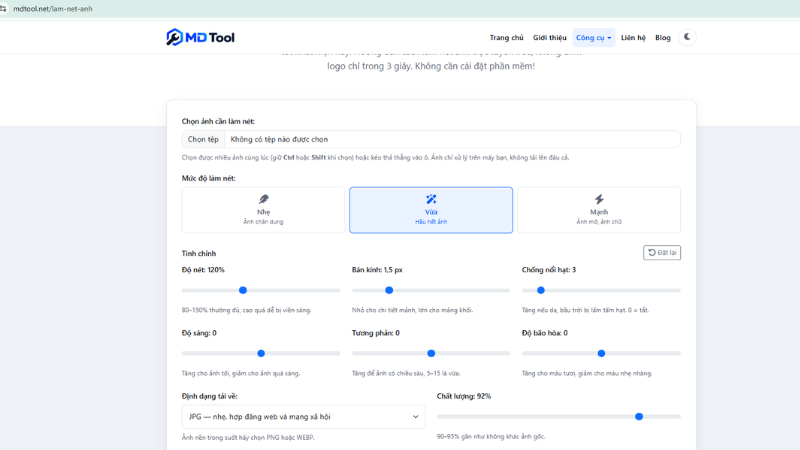Image resolution: width=800 pixels, height=450 pixels.
Task: Toggle dark mode moon icon
Action: click(687, 37)
